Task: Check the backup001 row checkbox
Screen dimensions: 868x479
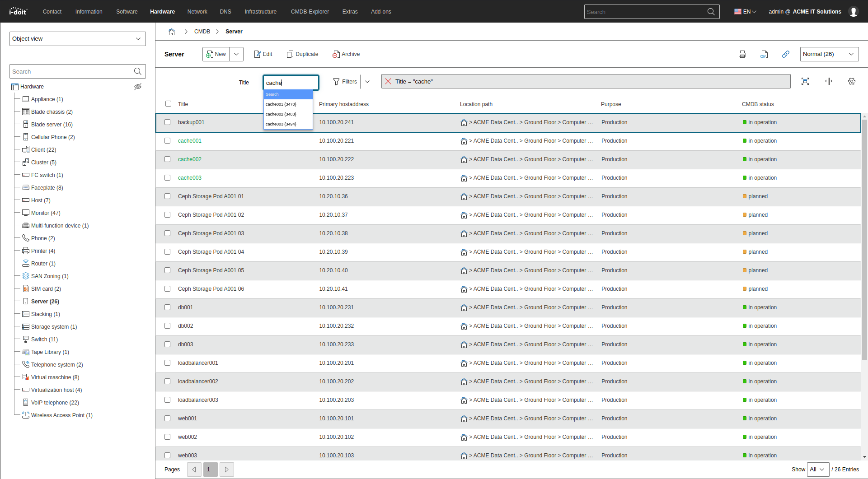Action: [x=168, y=122]
